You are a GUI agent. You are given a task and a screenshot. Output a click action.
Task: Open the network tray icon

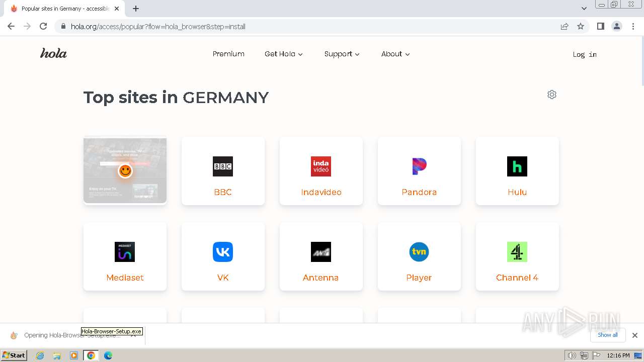click(584, 355)
